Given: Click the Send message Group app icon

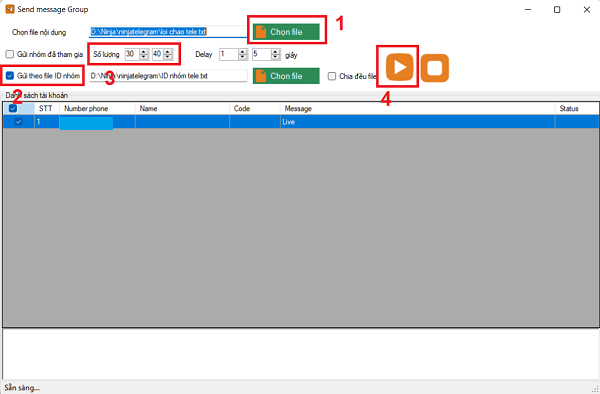Looking at the screenshot, I should pos(10,9).
